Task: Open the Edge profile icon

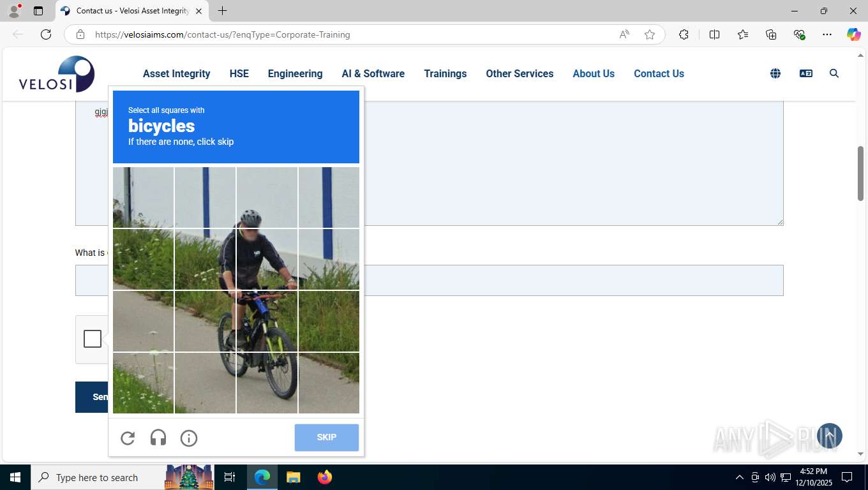Action: click(14, 11)
